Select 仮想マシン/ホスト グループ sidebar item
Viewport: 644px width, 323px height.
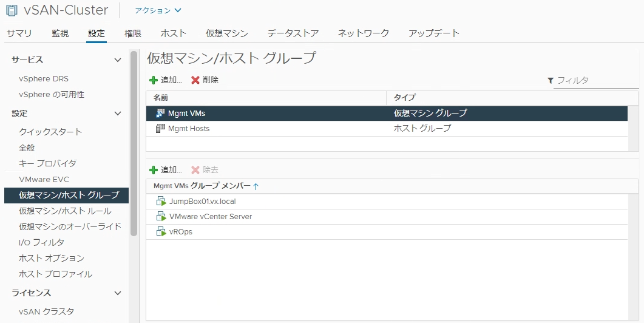coord(67,195)
